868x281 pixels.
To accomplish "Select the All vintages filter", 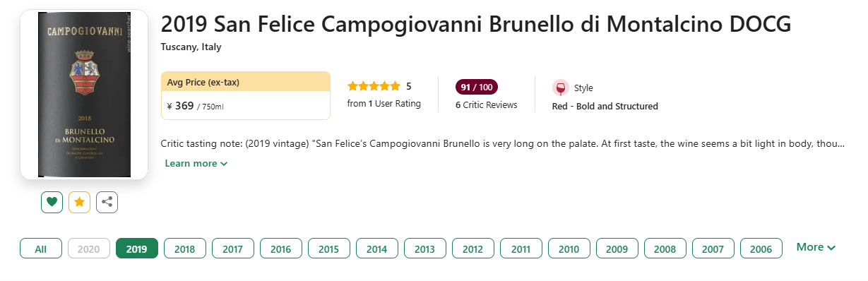I will pos(41,249).
